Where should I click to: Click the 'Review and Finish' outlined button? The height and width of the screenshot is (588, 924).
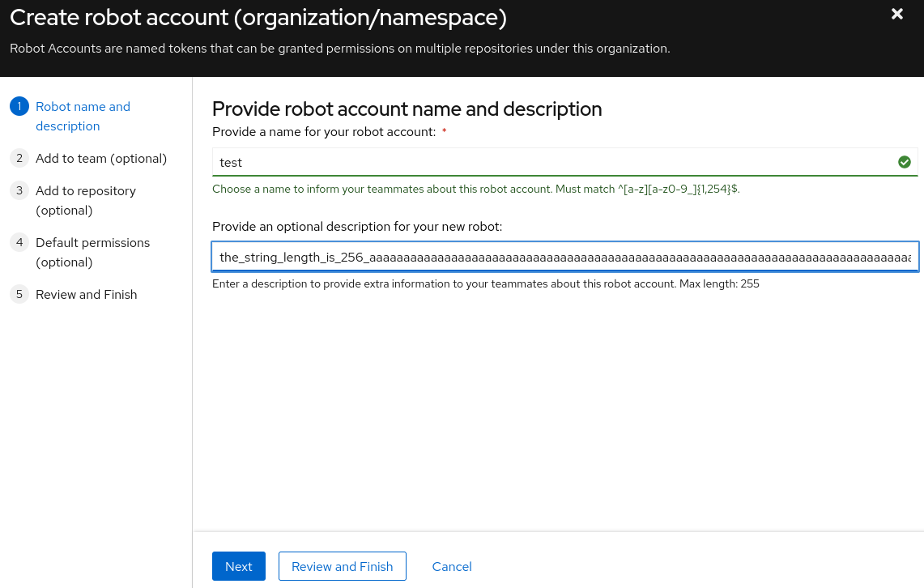[x=342, y=567]
